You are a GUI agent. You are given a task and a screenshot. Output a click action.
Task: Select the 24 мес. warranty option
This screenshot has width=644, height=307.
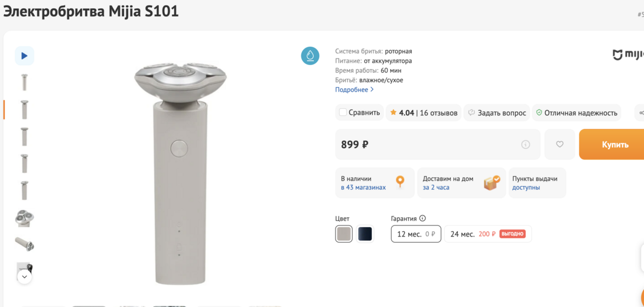tap(488, 234)
